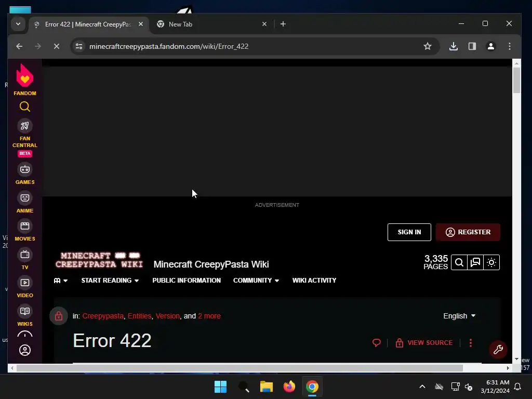Open the Windows Start menu
The image size is (532, 399).
[x=220, y=387]
